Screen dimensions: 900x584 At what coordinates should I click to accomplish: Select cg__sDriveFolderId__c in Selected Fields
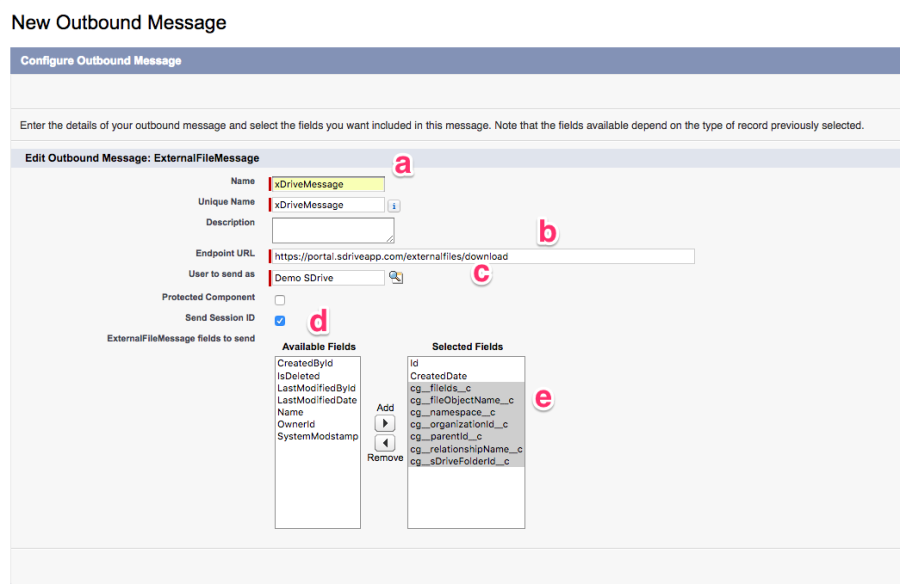click(459, 461)
